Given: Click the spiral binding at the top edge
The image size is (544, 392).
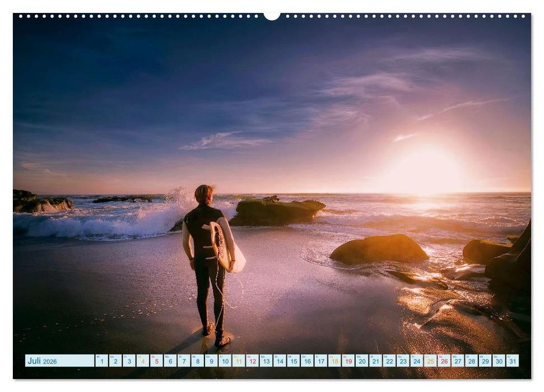Looking at the screenshot, I should [x=140, y=17].
